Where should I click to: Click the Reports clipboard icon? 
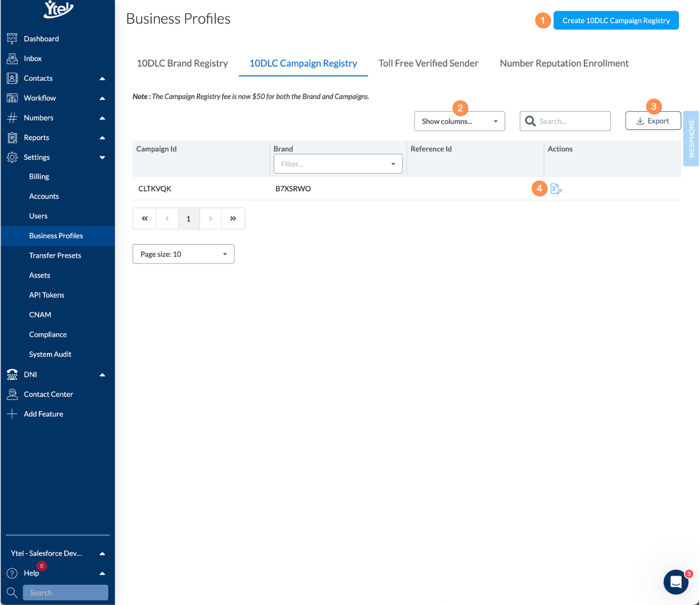(x=12, y=138)
